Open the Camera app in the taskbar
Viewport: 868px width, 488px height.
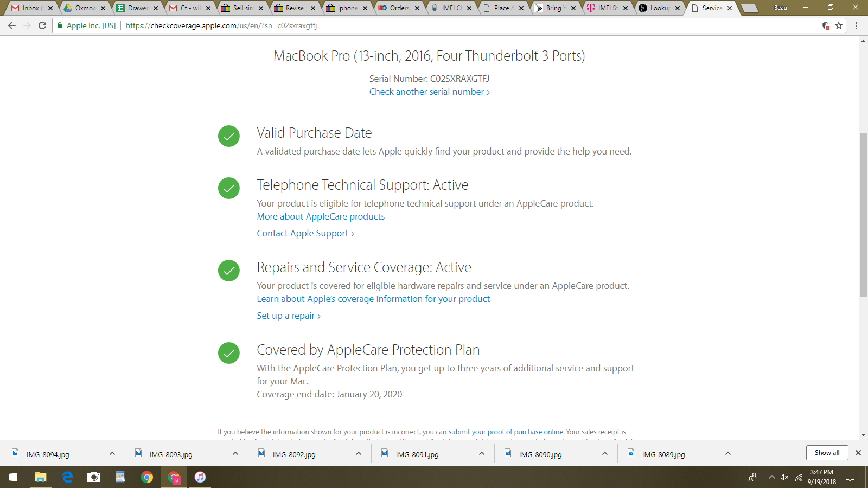[x=94, y=477]
